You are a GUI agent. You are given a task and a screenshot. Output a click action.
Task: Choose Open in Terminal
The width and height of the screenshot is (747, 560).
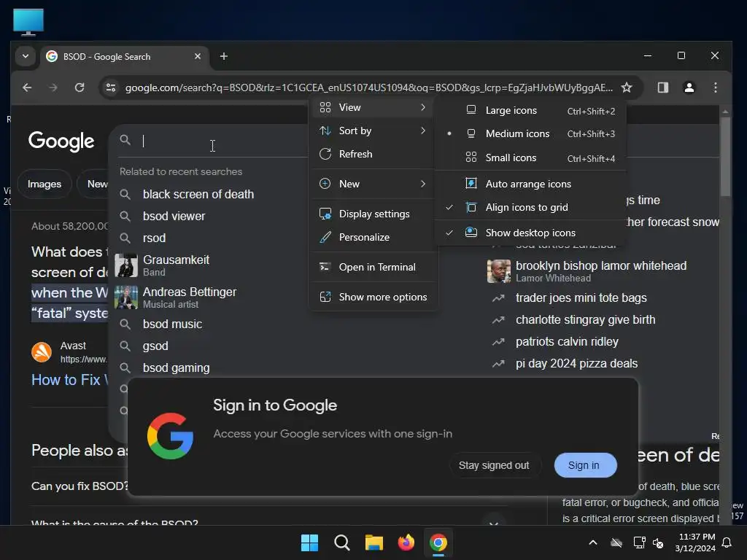point(373,267)
